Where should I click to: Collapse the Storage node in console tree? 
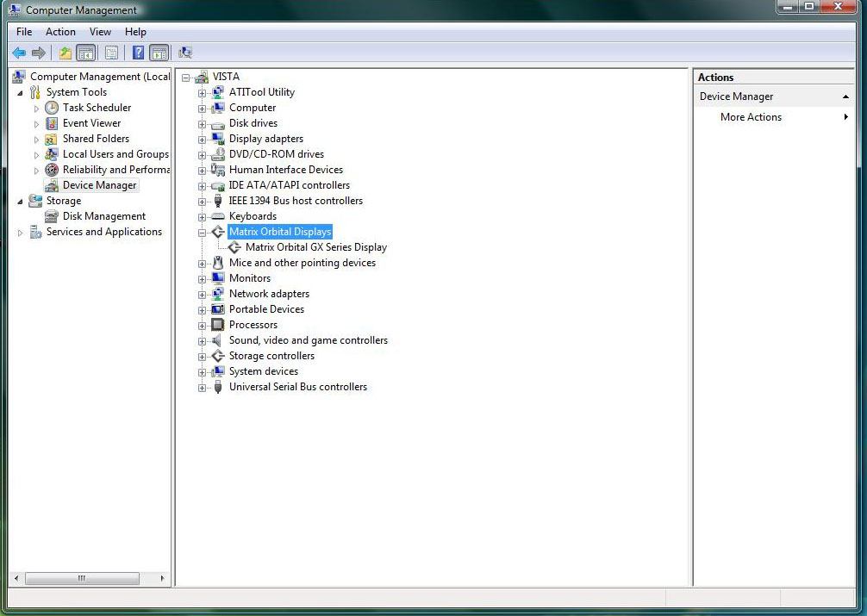[20, 202]
